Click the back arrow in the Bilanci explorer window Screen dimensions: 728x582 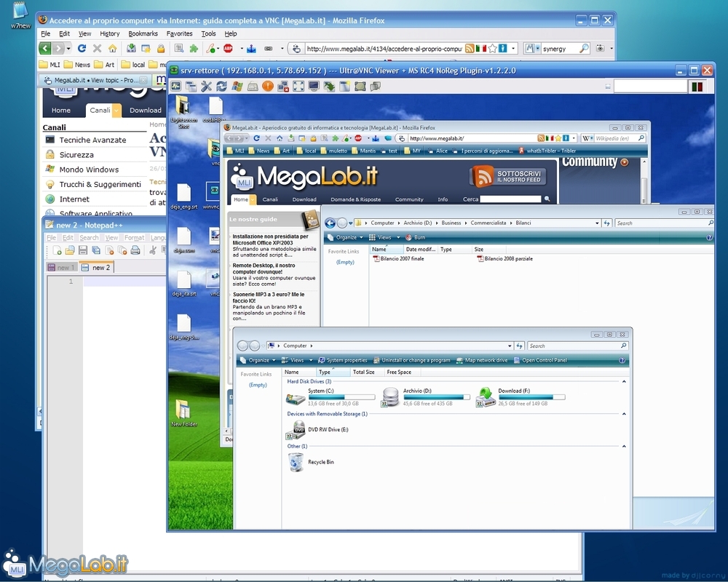click(330, 223)
